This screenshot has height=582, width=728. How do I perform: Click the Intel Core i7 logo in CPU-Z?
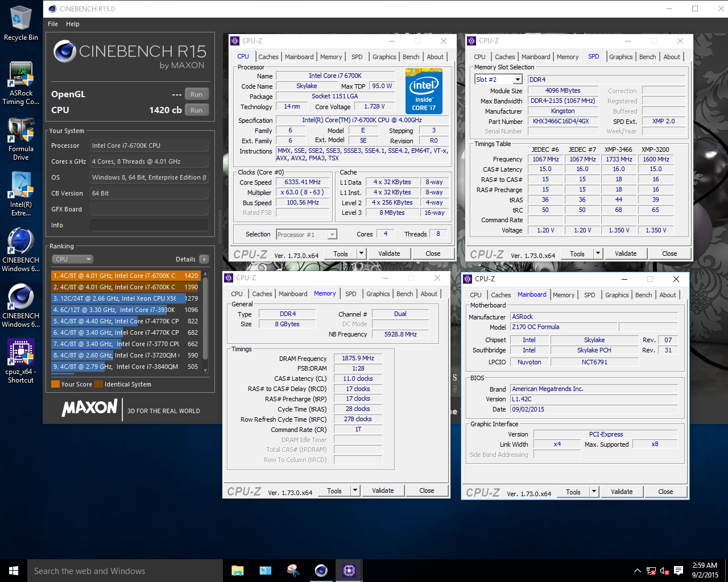coord(424,92)
